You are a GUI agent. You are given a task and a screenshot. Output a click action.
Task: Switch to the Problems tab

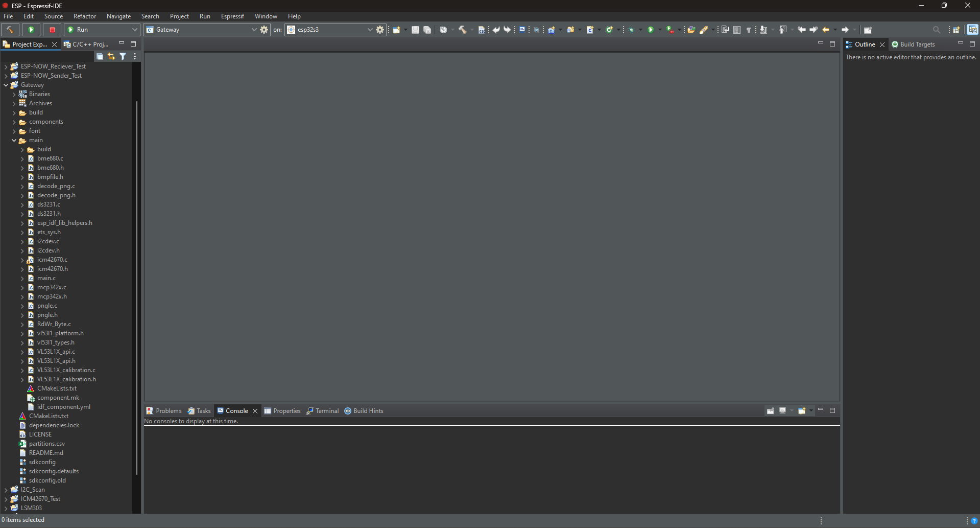click(164, 411)
